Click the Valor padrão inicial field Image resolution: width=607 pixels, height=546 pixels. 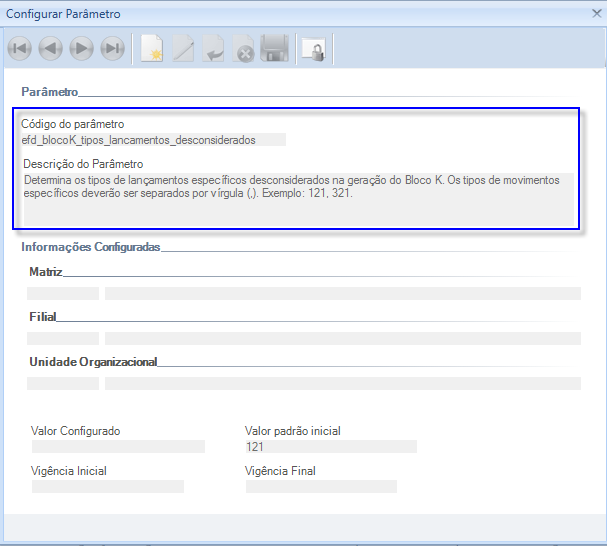330,447
